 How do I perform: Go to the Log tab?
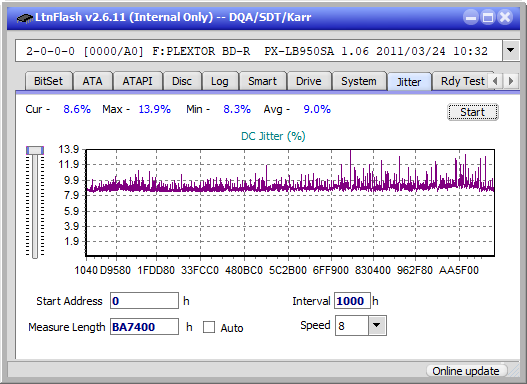tap(220, 81)
